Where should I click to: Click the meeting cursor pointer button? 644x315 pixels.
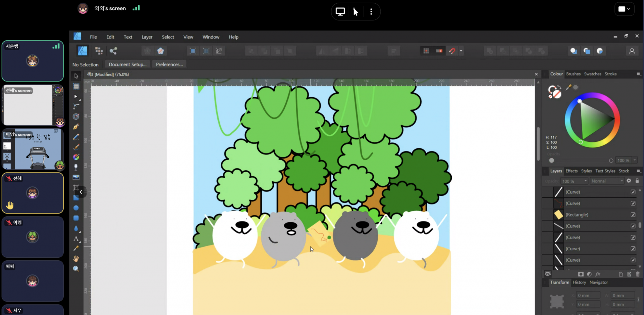[x=356, y=12]
